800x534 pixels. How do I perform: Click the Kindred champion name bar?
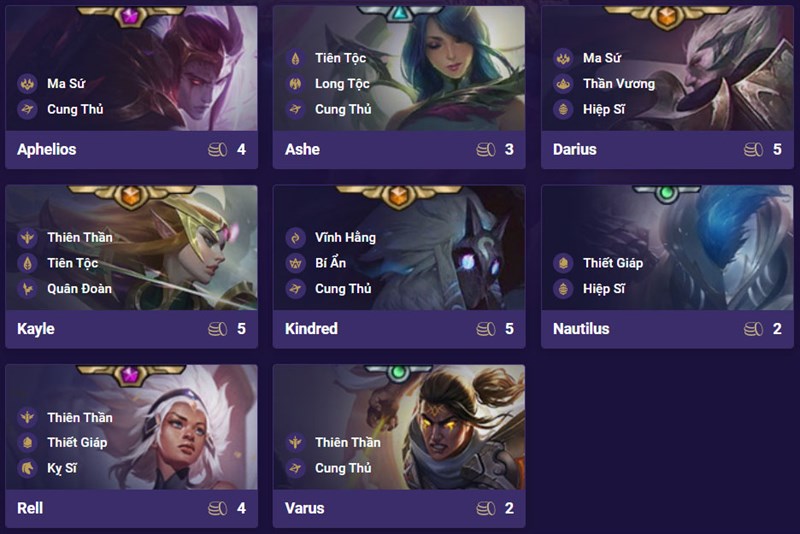[x=399, y=329]
